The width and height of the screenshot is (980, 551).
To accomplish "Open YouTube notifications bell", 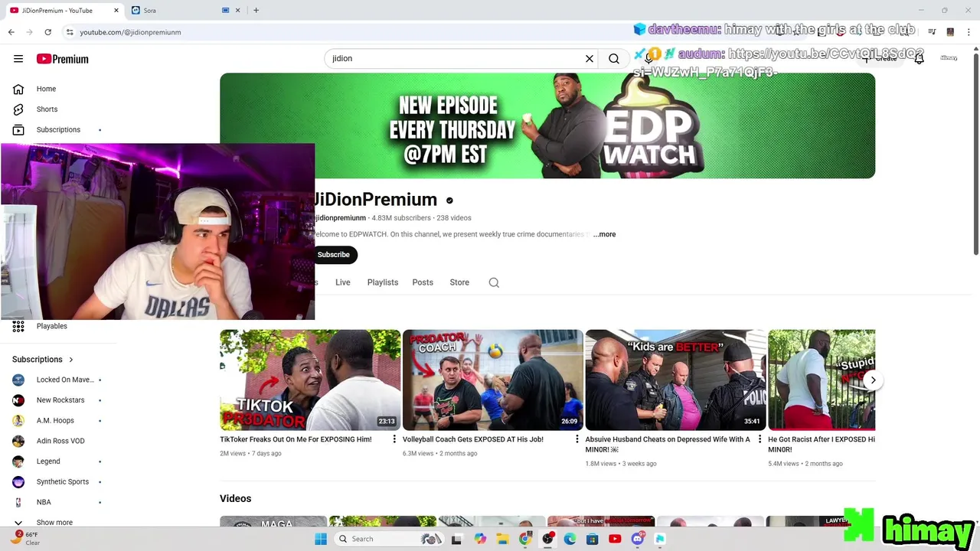I will point(919,58).
